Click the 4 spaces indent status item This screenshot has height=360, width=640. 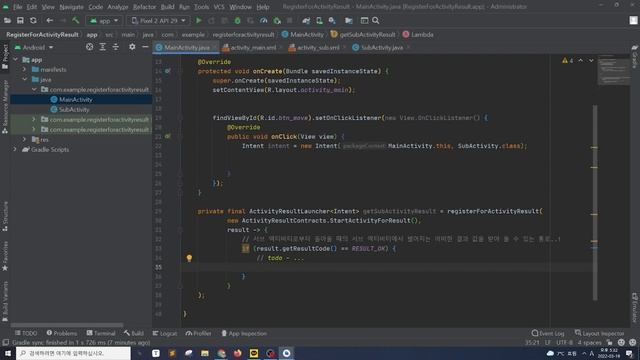(x=589, y=343)
